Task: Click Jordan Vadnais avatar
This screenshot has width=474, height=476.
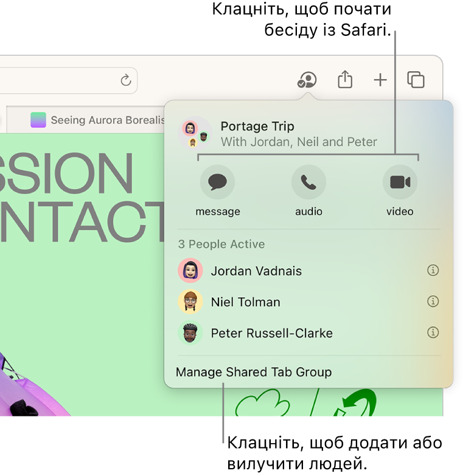Action: click(x=190, y=270)
